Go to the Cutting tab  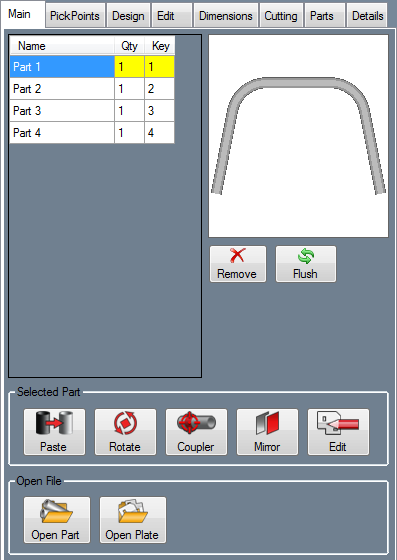[281, 16]
